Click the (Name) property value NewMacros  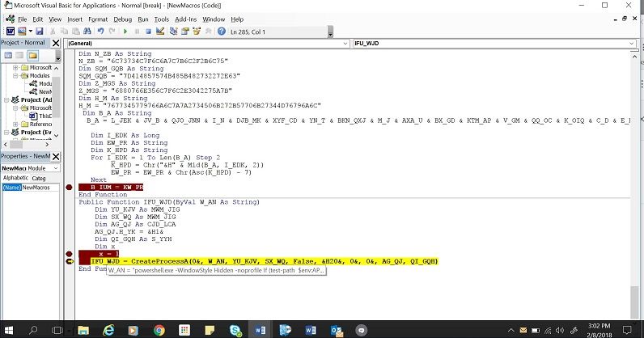coord(40,188)
